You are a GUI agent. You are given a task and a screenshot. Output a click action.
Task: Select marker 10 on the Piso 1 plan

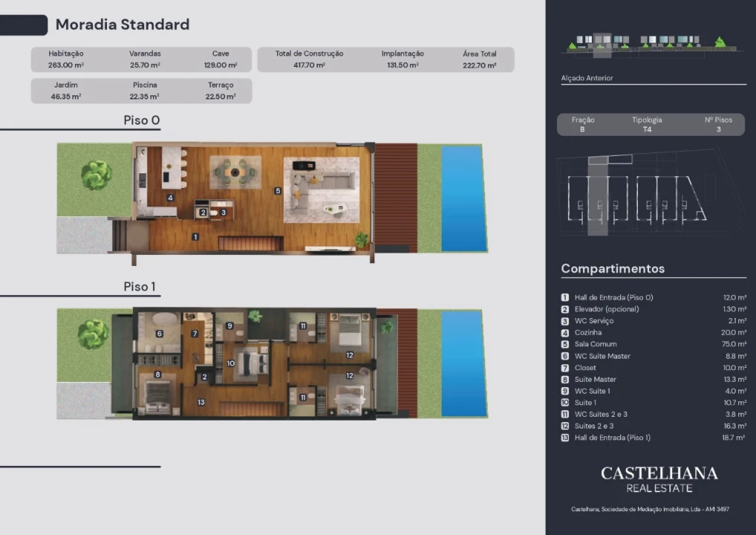point(230,363)
